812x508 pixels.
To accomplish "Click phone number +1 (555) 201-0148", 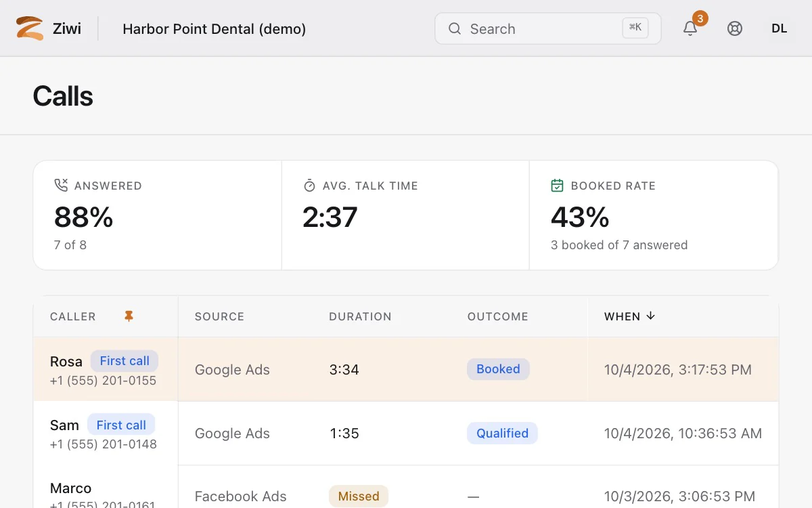I will click(104, 444).
